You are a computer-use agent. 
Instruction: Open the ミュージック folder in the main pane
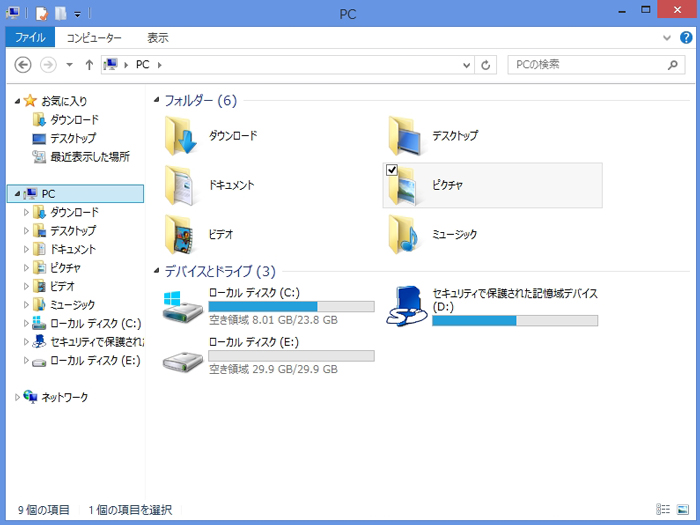tap(432, 234)
